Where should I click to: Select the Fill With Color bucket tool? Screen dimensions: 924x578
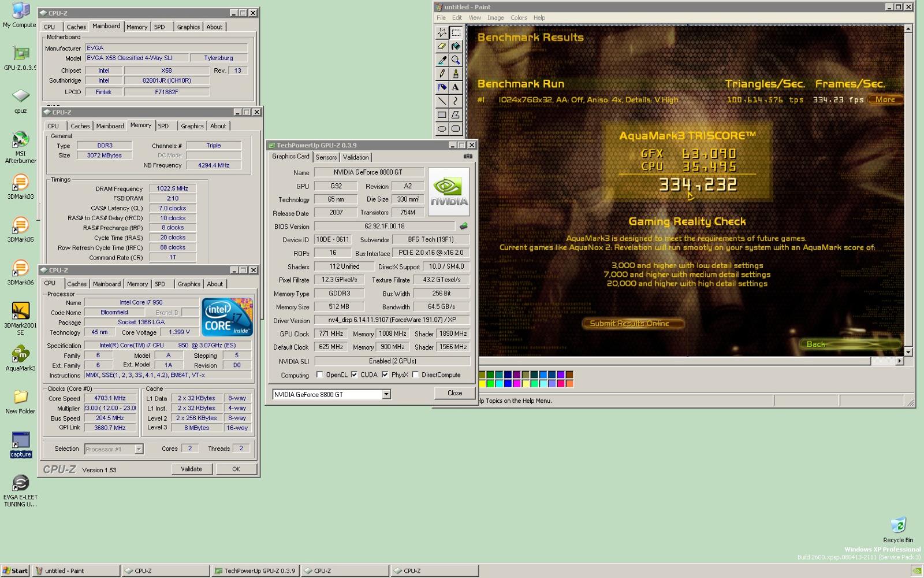tap(456, 46)
